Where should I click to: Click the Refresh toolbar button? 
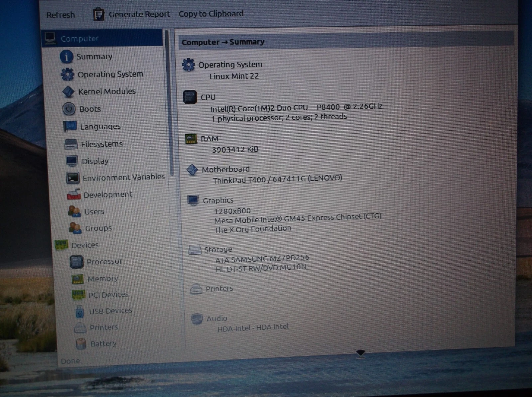pos(61,15)
